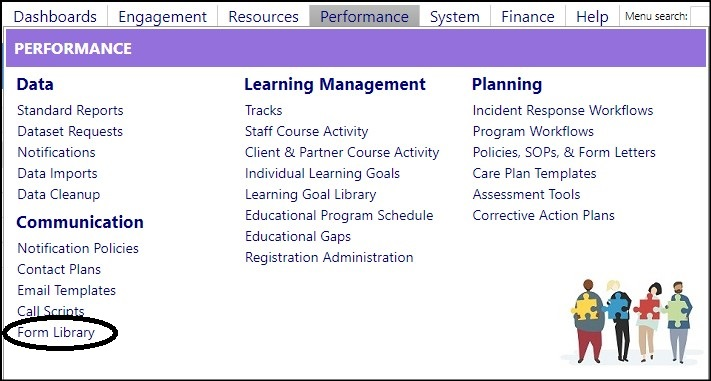711x381 pixels.
Task: Select Notification Policies link
Action: tap(78, 248)
